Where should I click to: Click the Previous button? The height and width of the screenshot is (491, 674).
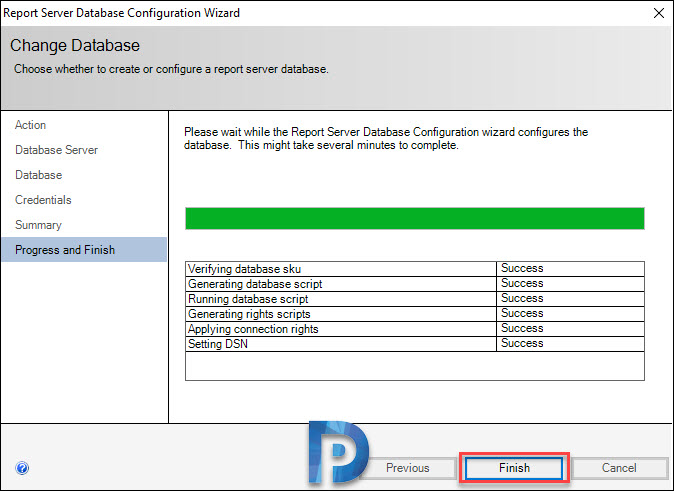[408, 468]
